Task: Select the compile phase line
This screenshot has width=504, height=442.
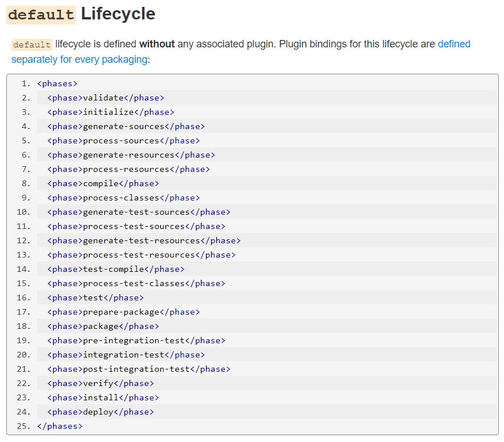Action: [267, 183]
